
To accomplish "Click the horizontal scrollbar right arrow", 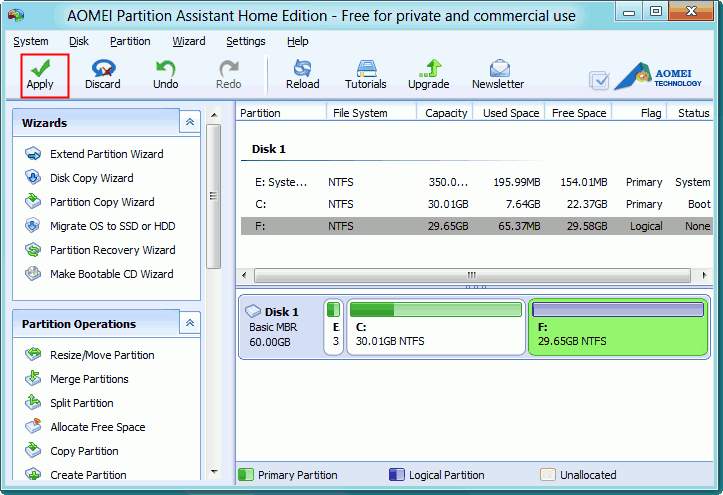I will (x=704, y=276).
